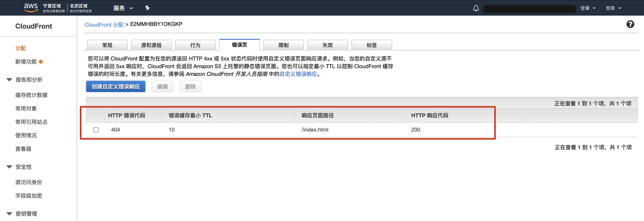Expand the 密钥管理 sidebar section
Viewport: 644px width, 221px height.
(x=9, y=214)
